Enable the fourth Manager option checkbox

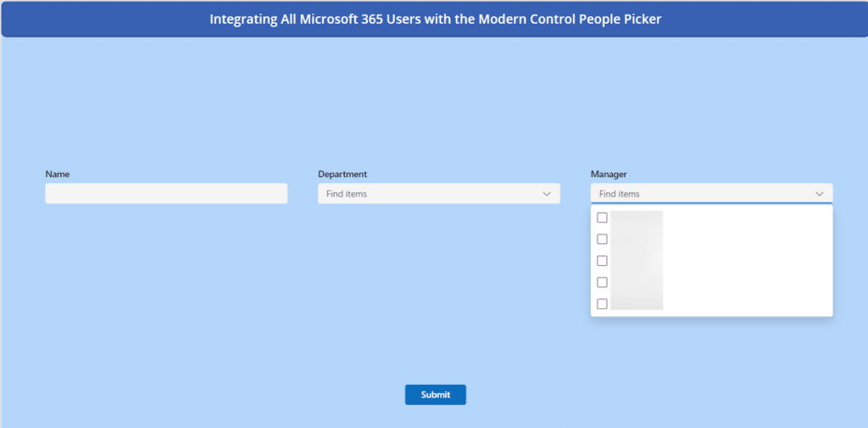point(603,282)
